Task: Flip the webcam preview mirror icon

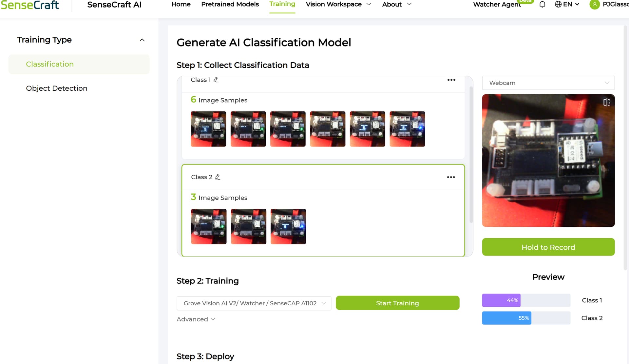Action: coord(606,102)
